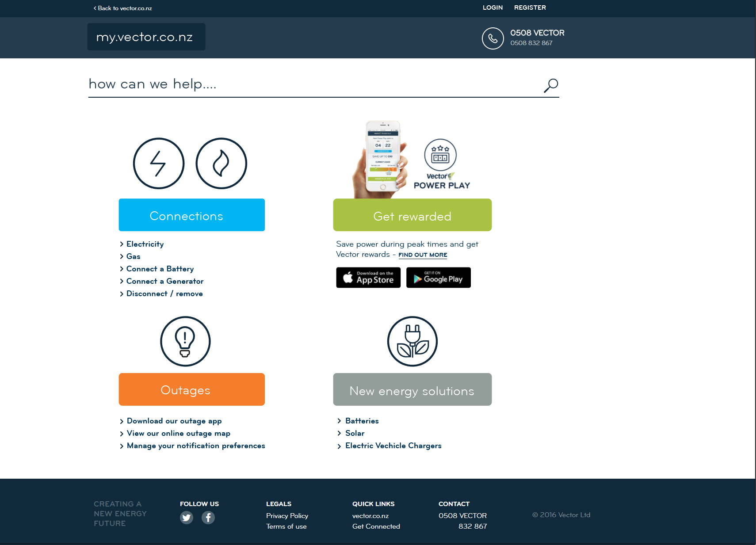Open Download our outage app link
Image resolution: width=756 pixels, height=545 pixels.
tap(174, 421)
